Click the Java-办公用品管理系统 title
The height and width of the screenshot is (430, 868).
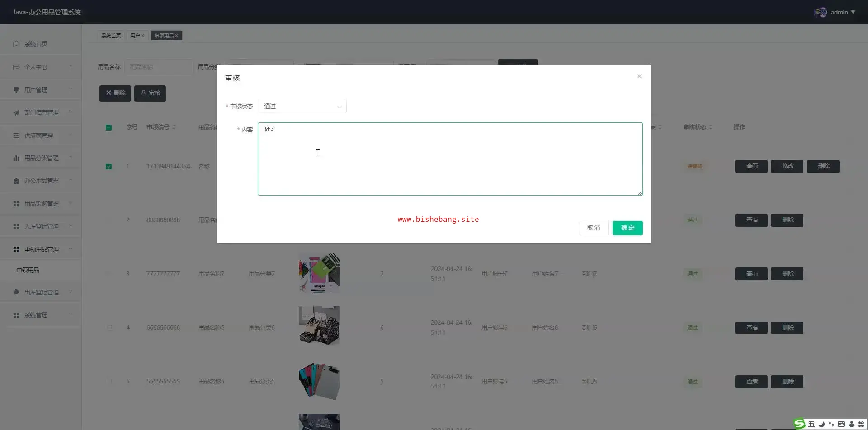pos(47,12)
